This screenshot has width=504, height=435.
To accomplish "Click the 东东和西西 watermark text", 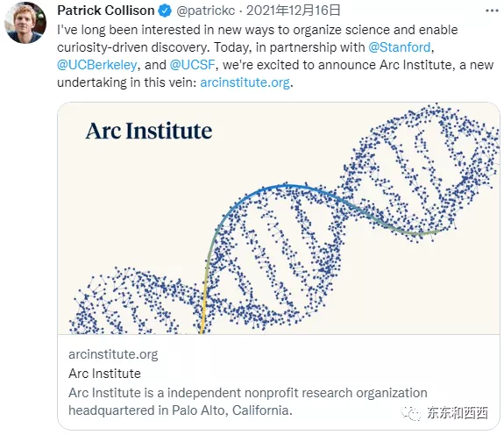I will (458, 413).
